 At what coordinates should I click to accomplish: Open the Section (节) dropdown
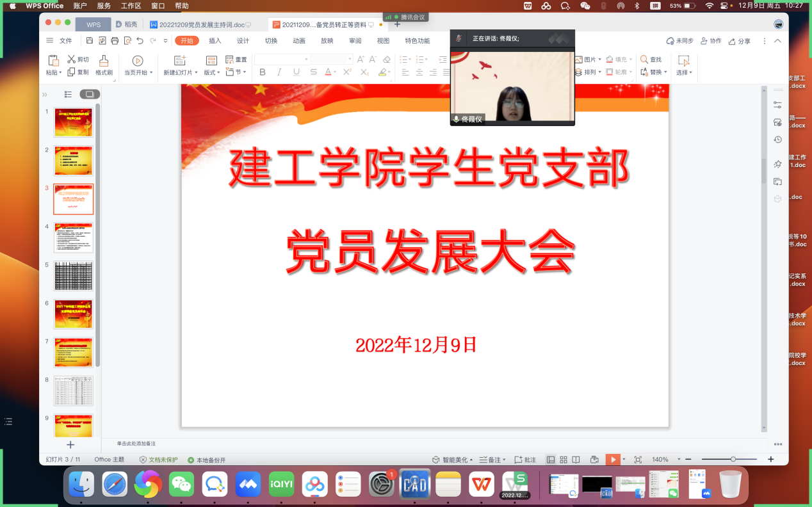pyautogui.click(x=236, y=72)
